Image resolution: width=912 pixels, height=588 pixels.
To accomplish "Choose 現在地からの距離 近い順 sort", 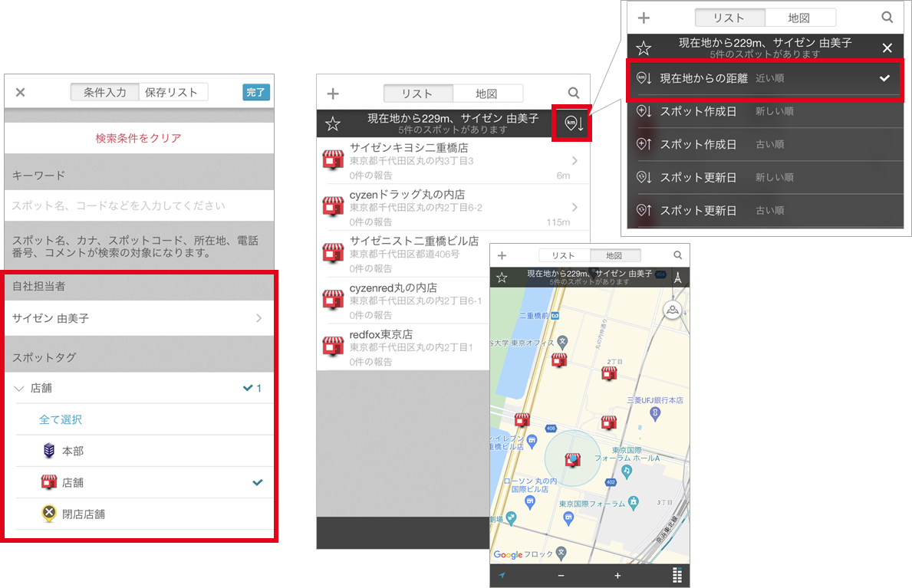I will click(765, 78).
